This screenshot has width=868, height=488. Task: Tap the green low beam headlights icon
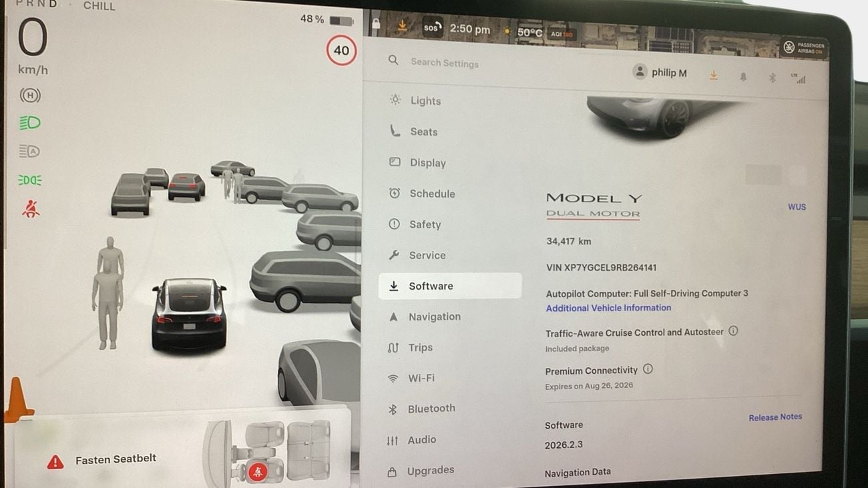(30, 123)
